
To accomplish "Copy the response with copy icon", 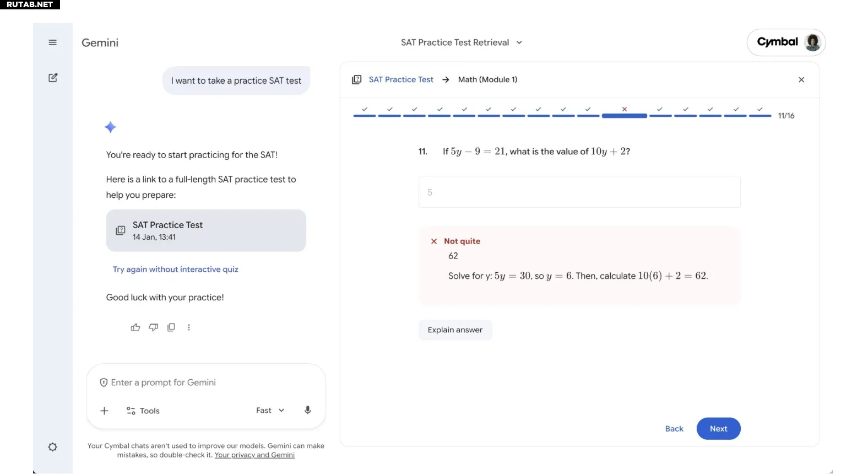I will point(171,327).
